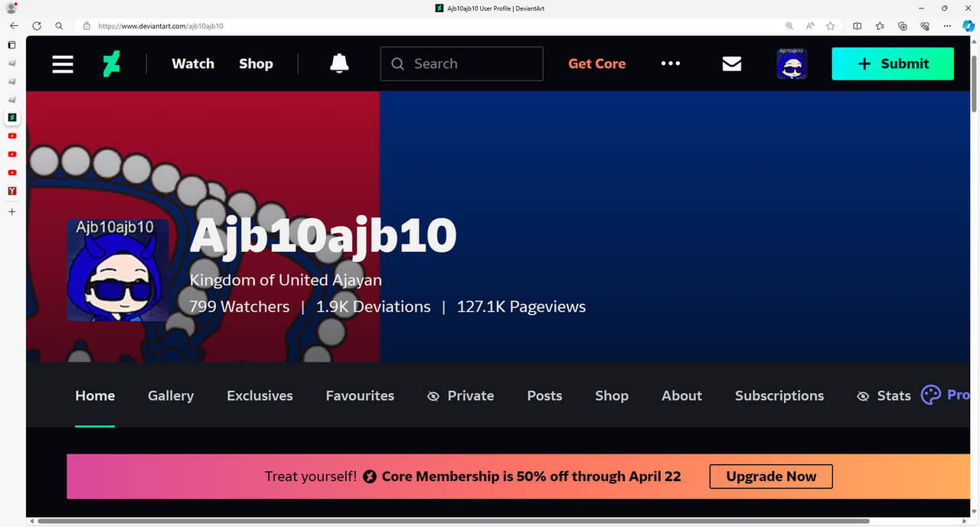Switch to the red Y vertical tab

tap(11, 191)
